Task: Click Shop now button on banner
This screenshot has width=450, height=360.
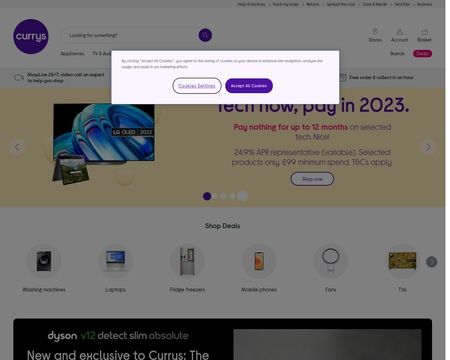Action: pyautogui.click(x=312, y=179)
